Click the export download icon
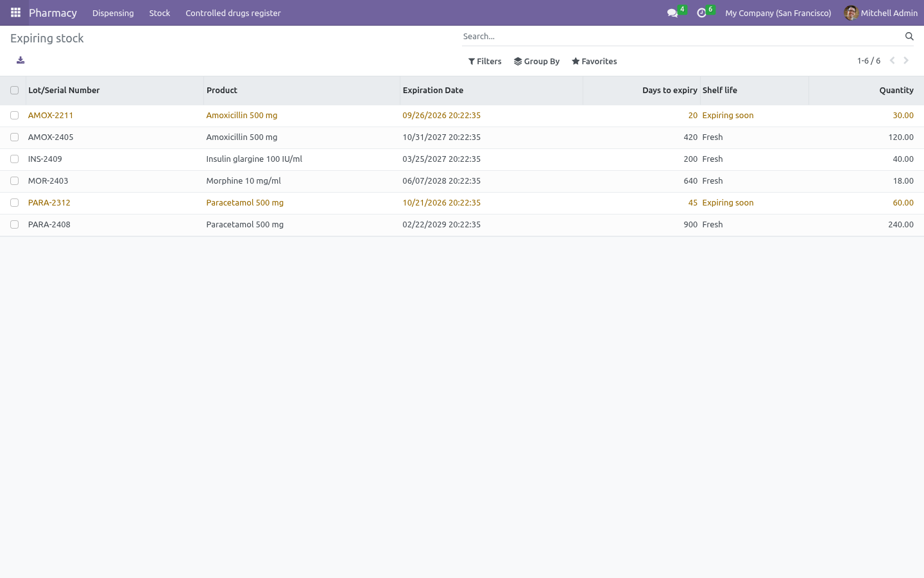This screenshot has width=924, height=578. 21,60
